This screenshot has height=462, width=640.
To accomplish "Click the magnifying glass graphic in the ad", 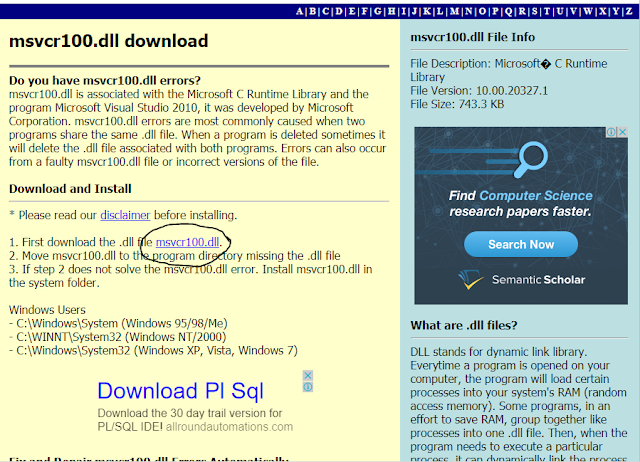I will 530,159.
